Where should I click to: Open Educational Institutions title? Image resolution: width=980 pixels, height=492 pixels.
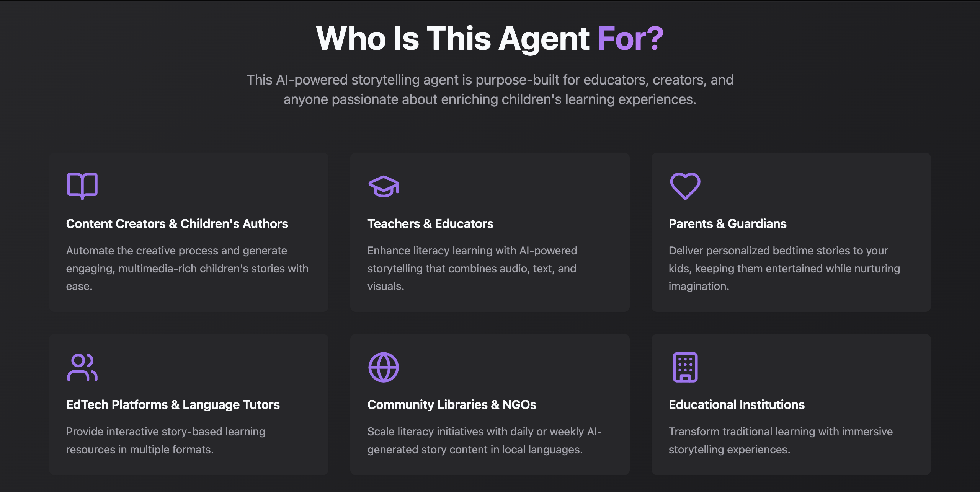pyautogui.click(x=737, y=404)
